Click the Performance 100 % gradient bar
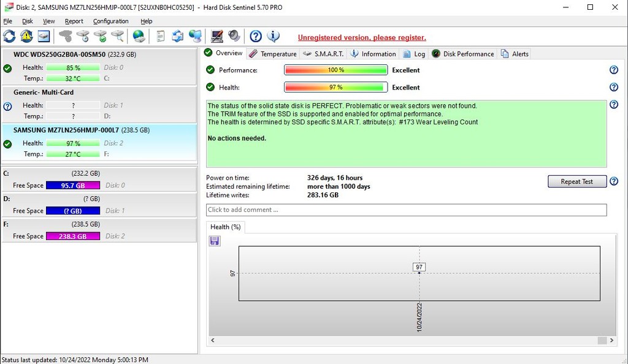Image resolution: width=628 pixels, height=364 pixels. coord(335,70)
